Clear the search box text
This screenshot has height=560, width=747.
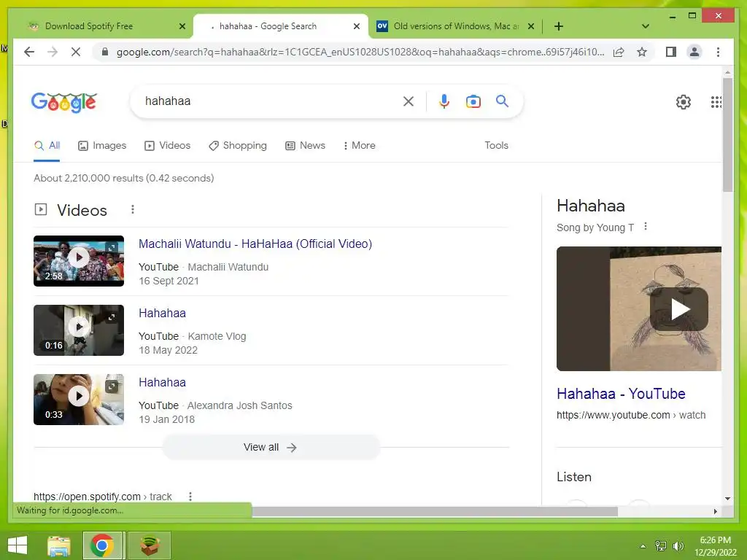(409, 101)
